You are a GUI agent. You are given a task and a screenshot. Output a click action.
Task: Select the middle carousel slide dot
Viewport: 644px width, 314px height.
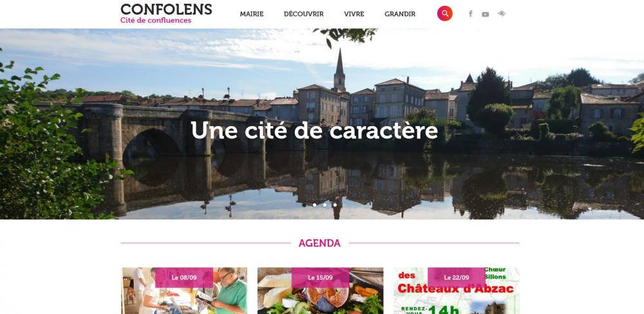tap(325, 205)
